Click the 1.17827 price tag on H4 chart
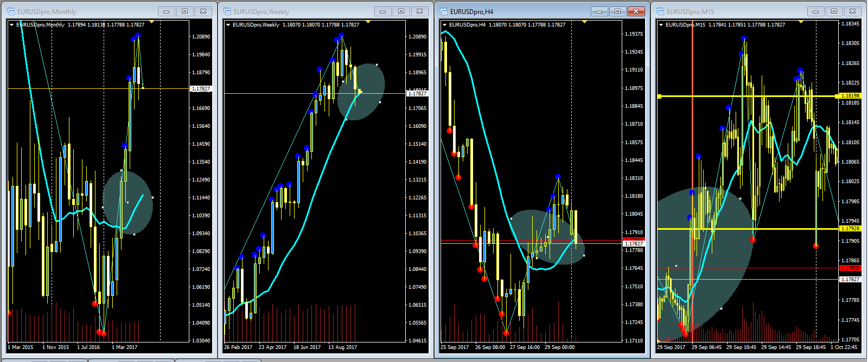Viewport: 868px width, 362px height. (634, 244)
